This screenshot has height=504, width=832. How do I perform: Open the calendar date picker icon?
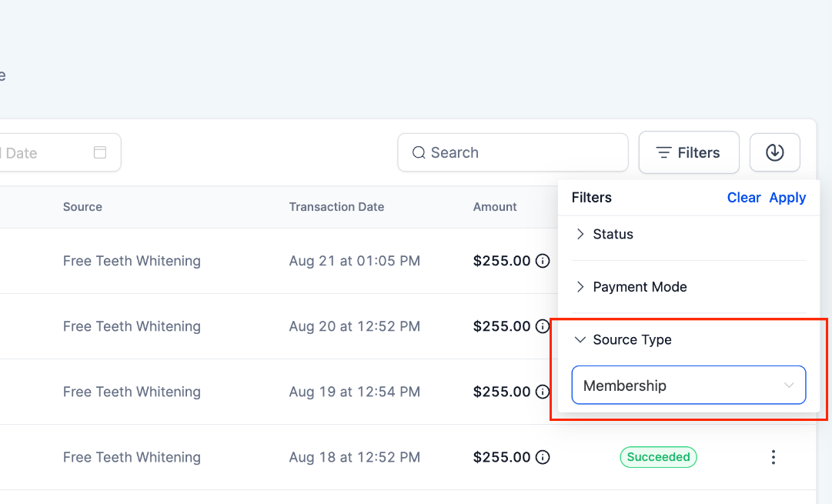pyautogui.click(x=100, y=152)
